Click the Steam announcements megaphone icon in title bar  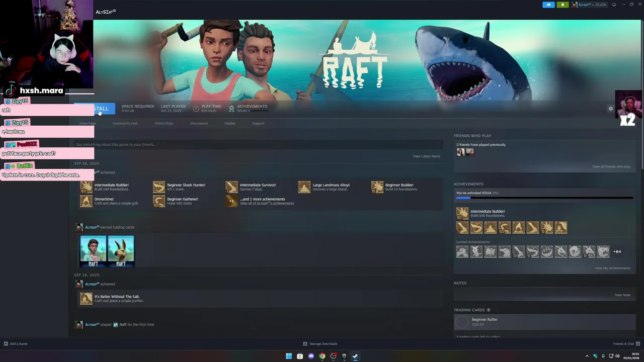pos(548,5)
